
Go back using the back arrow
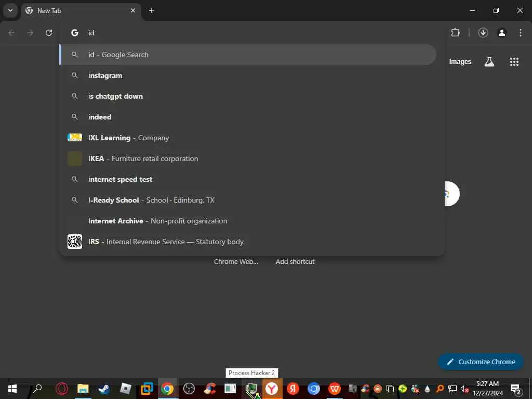coord(11,33)
